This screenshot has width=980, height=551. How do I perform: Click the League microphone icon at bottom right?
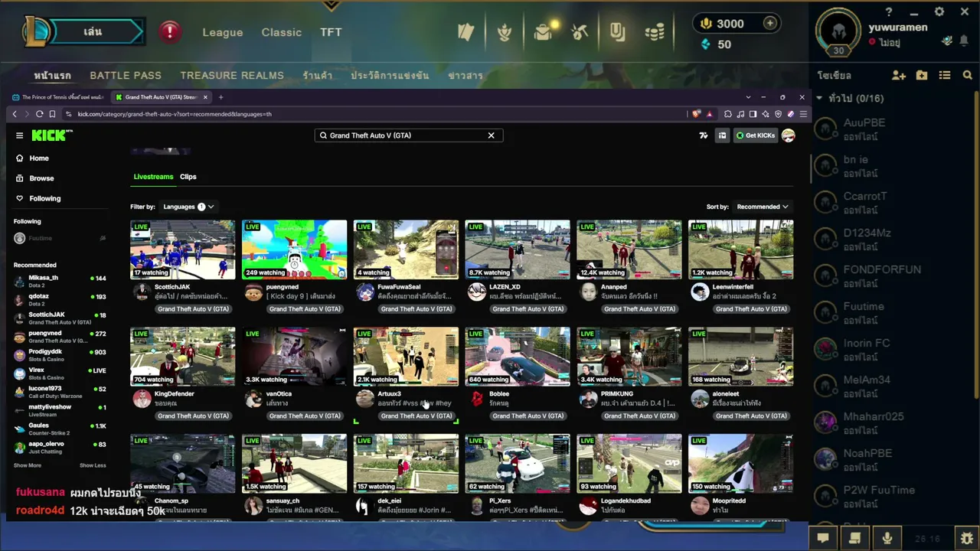887,538
